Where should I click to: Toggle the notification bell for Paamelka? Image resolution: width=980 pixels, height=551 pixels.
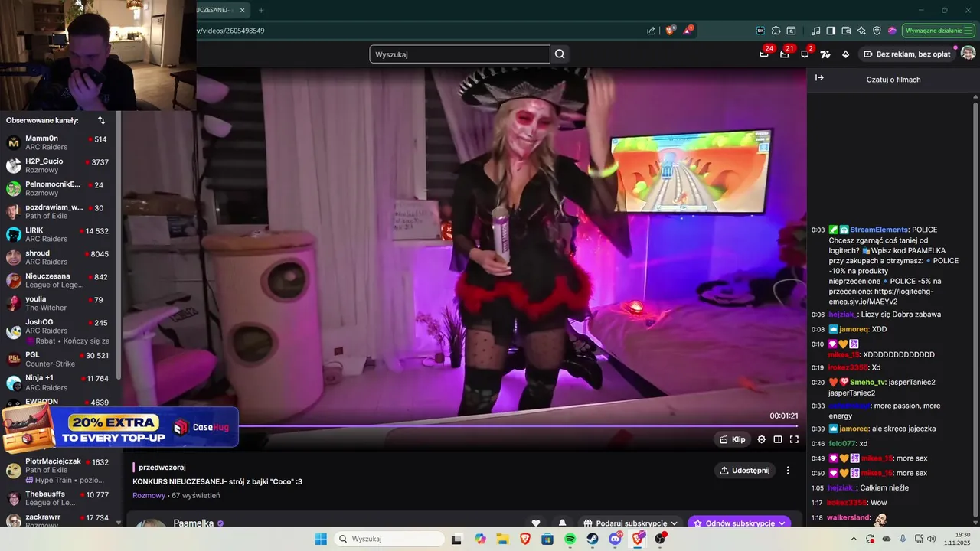(562, 523)
